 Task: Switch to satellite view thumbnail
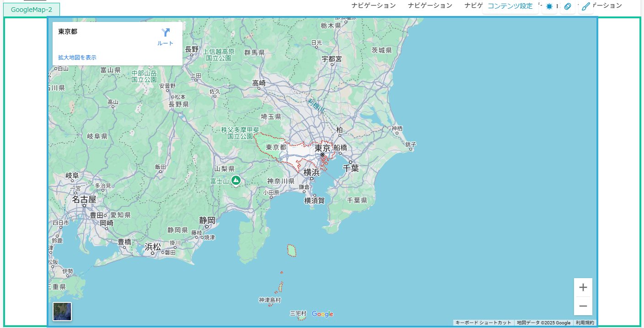click(62, 312)
